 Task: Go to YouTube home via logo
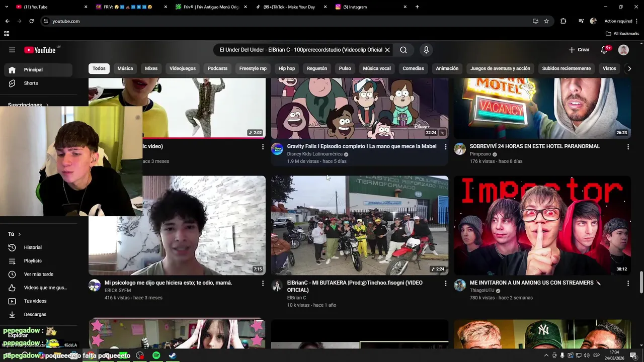(x=40, y=50)
